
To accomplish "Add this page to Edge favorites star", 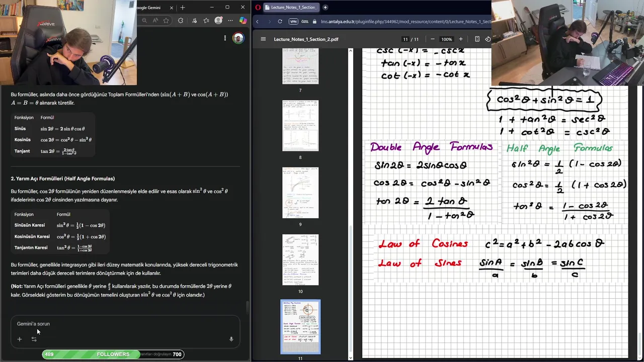I will coord(166,21).
